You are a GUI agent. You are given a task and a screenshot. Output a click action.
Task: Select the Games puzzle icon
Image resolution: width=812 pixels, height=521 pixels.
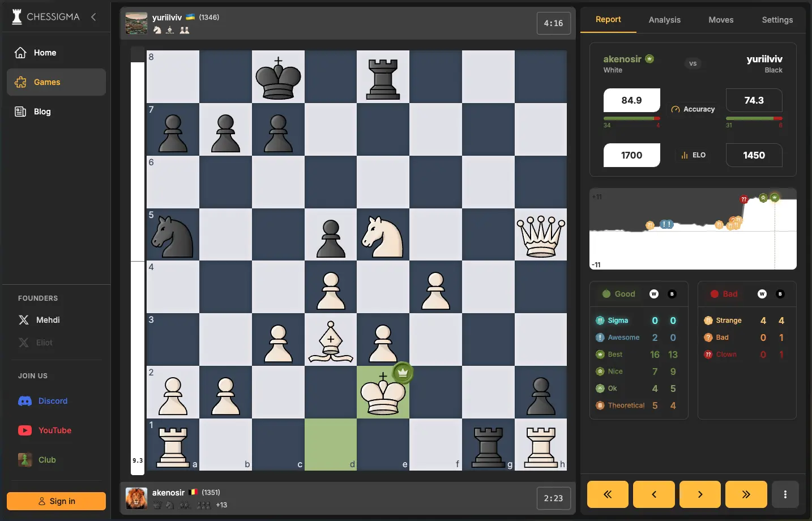(x=20, y=82)
